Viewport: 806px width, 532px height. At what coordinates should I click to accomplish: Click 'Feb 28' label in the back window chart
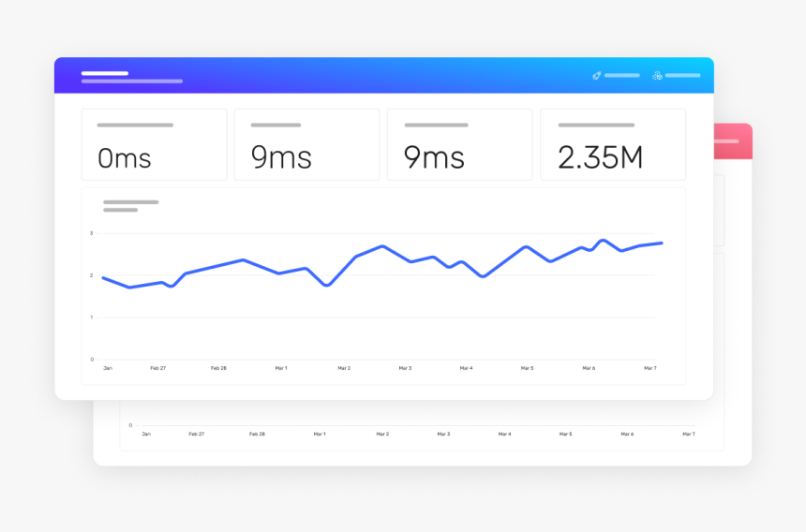pyautogui.click(x=257, y=434)
